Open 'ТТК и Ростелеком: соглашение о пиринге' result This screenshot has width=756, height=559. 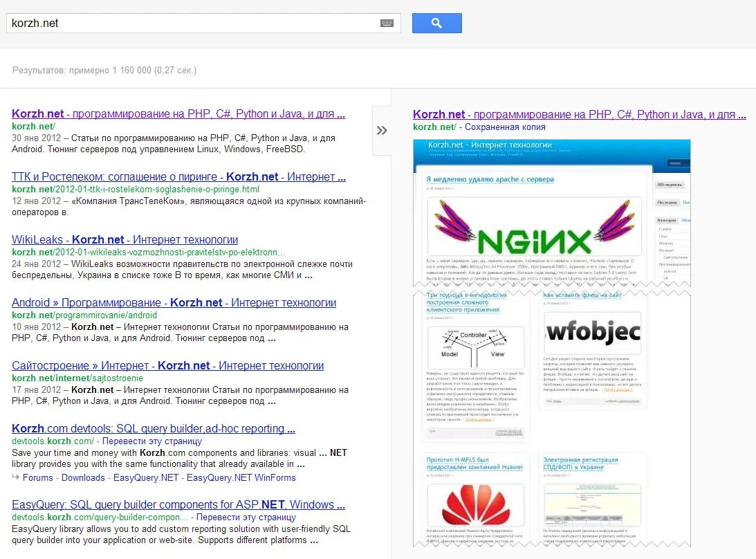178,177
